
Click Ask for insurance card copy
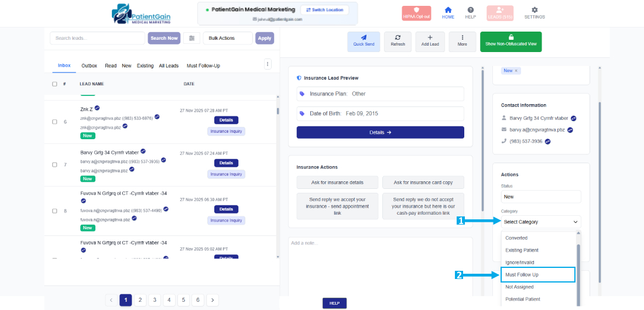pos(423,182)
